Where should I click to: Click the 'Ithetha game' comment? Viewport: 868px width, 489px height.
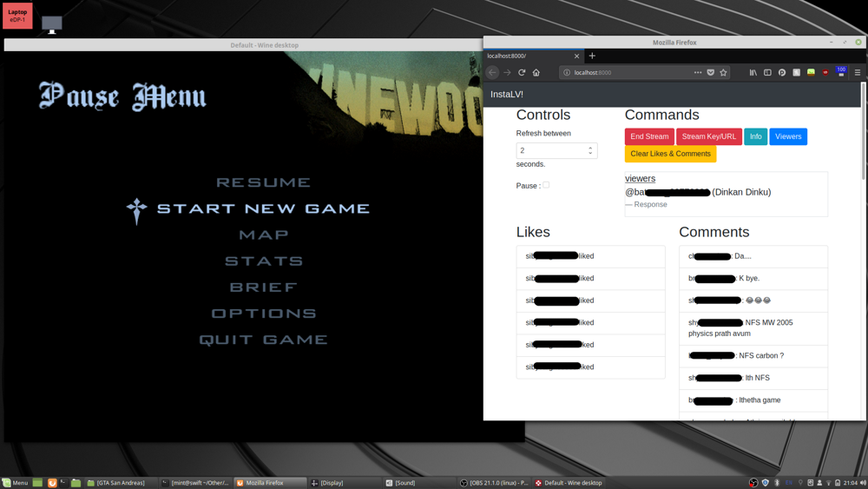(x=753, y=400)
